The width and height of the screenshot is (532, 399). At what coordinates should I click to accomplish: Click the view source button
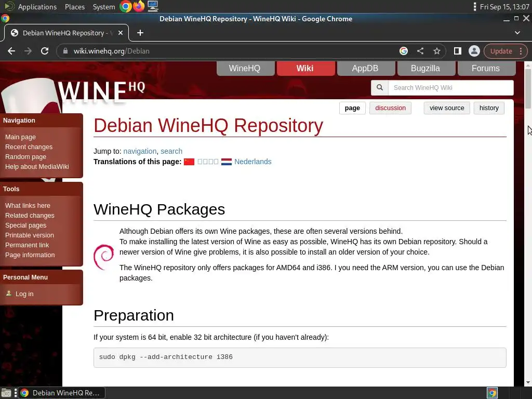point(446,108)
